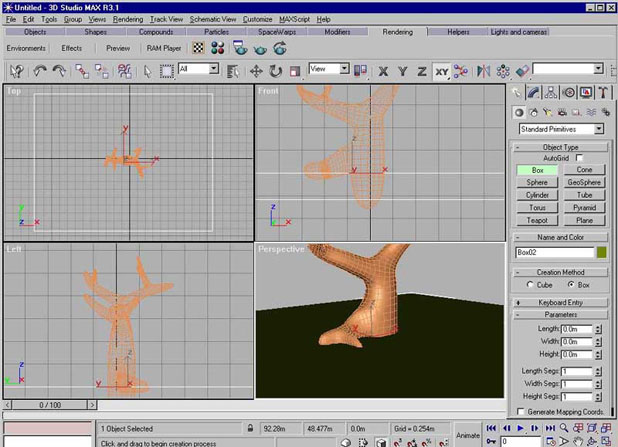Open the Standard Primitives dropdown
Viewport: 618px width, 447px height.
pos(561,129)
